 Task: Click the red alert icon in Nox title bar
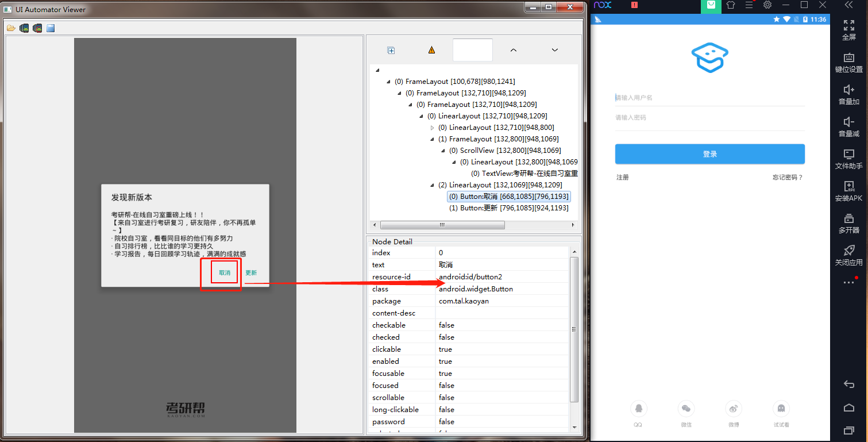634,5
